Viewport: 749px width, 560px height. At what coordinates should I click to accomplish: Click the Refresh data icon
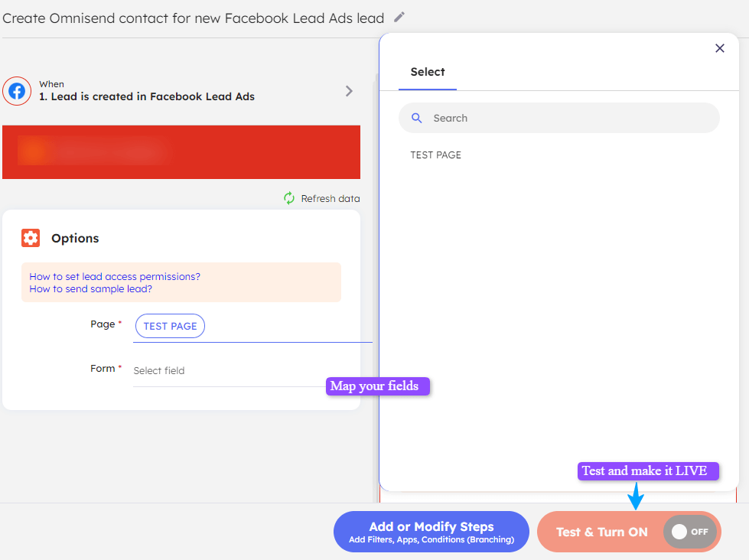pos(288,198)
